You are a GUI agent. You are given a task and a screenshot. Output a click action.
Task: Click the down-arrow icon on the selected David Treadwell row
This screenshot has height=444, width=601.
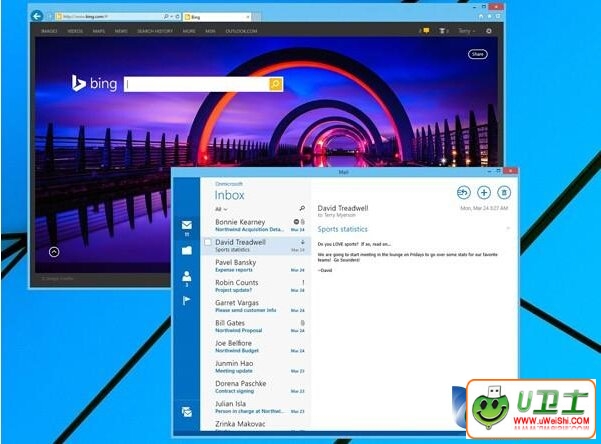302,242
